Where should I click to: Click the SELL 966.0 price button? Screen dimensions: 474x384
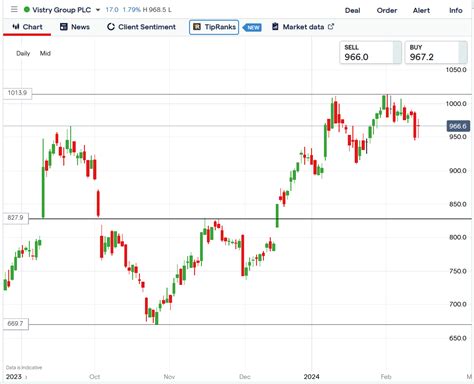click(370, 52)
